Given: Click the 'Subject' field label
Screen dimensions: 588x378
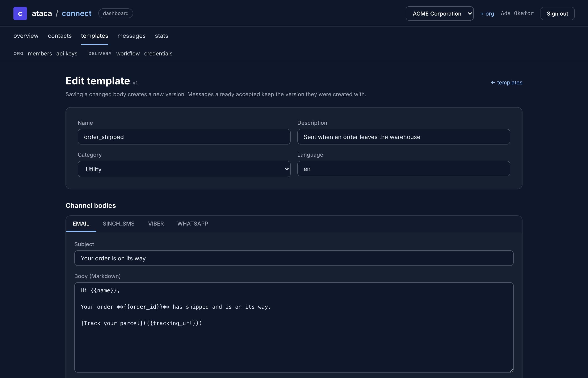Looking at the screenshot, I should [x=84, y=244].
